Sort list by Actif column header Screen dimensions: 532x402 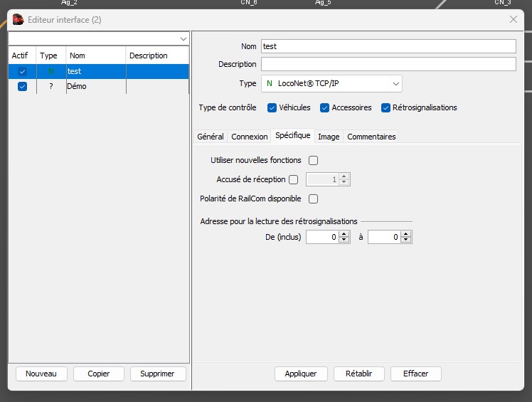[22, 55]
